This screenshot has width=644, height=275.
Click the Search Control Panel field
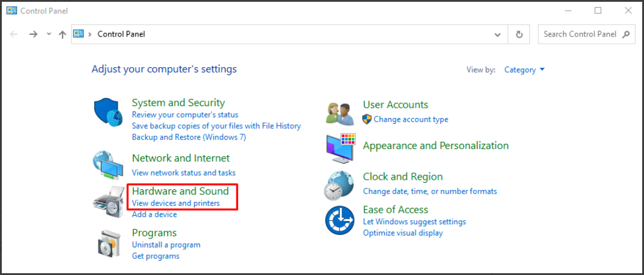(x=586, y=34)
